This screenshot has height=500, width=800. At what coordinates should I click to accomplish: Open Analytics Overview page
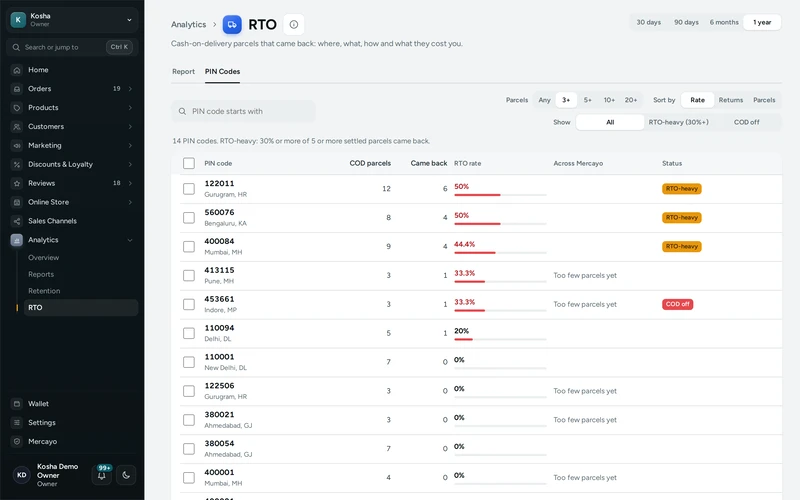point(43,258)
